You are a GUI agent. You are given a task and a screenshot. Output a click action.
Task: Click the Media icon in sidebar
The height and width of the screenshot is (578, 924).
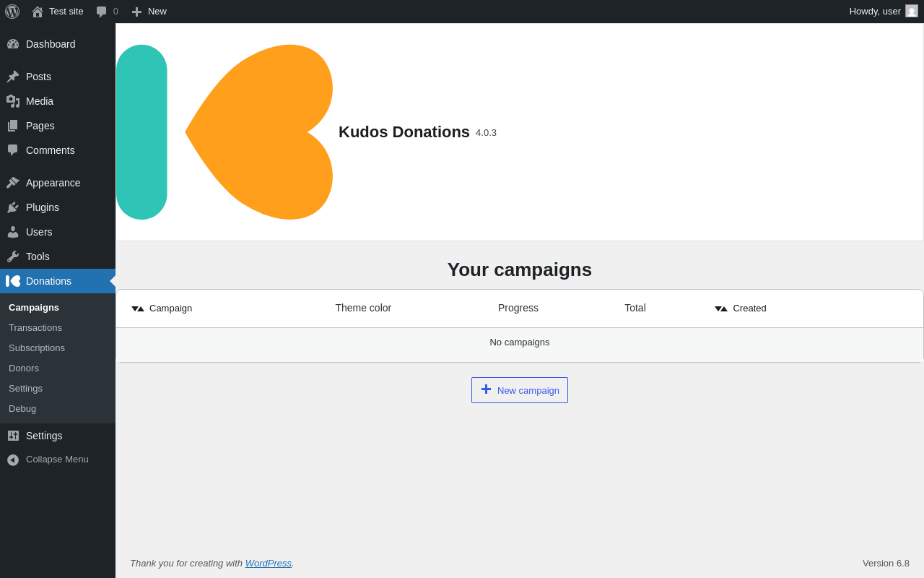(x=13, y=101)
